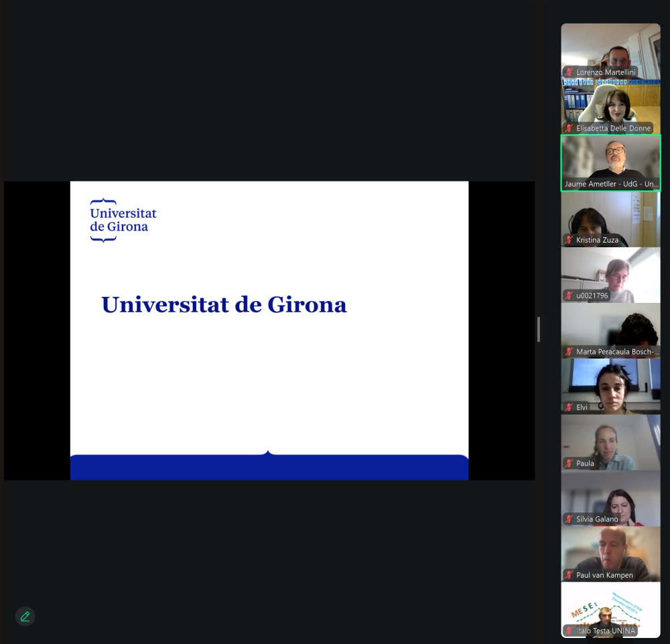670x644 pixels.
Task: Click Paula's muted microphone icon
Action: pos(569,463)
